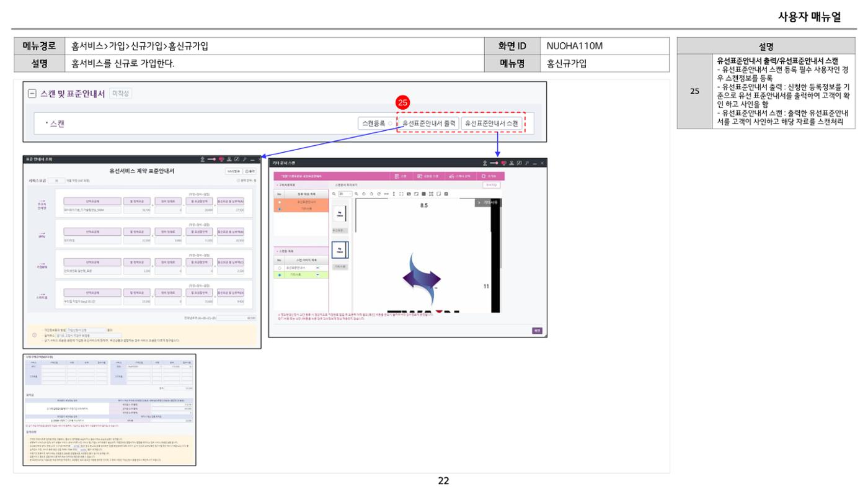This screenshot has width=868, height=489.
Task: Collapse the 스캔된 목록 section header
Action: tap(301, 251)
